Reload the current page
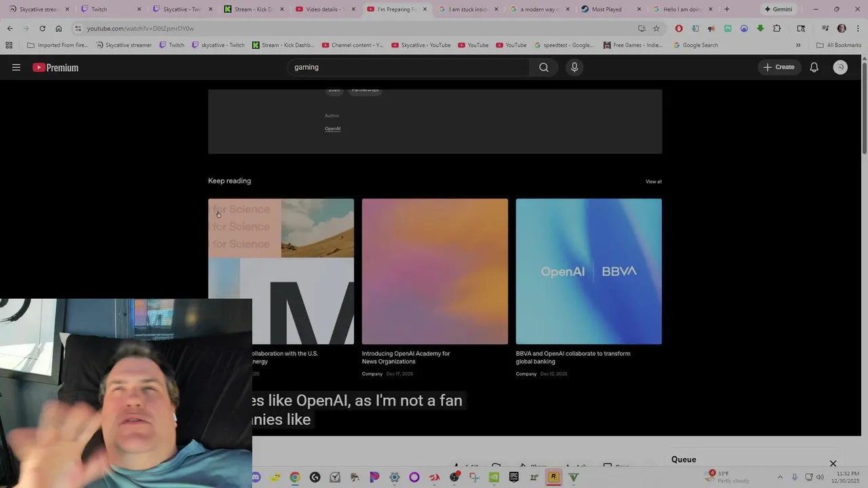 42,28
